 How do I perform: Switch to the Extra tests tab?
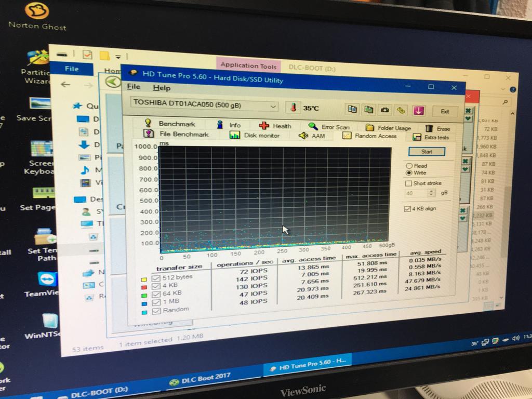click(x=431, y=137)
